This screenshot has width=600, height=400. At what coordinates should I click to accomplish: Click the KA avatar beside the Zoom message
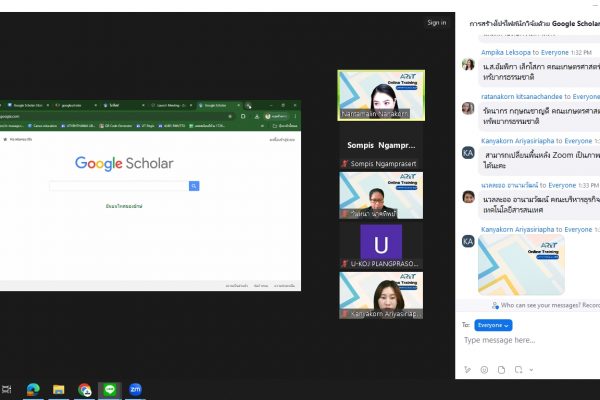click(468, 153)
